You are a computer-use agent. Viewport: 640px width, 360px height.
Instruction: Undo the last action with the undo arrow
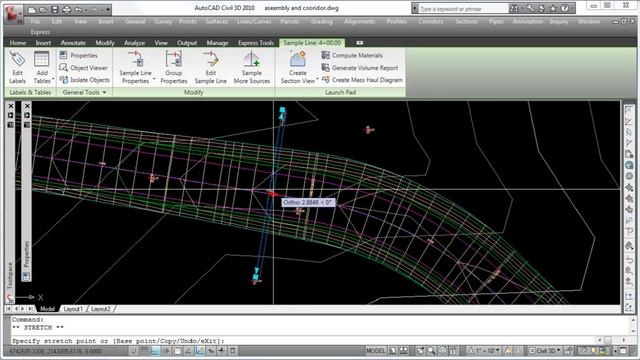point(78,9)
